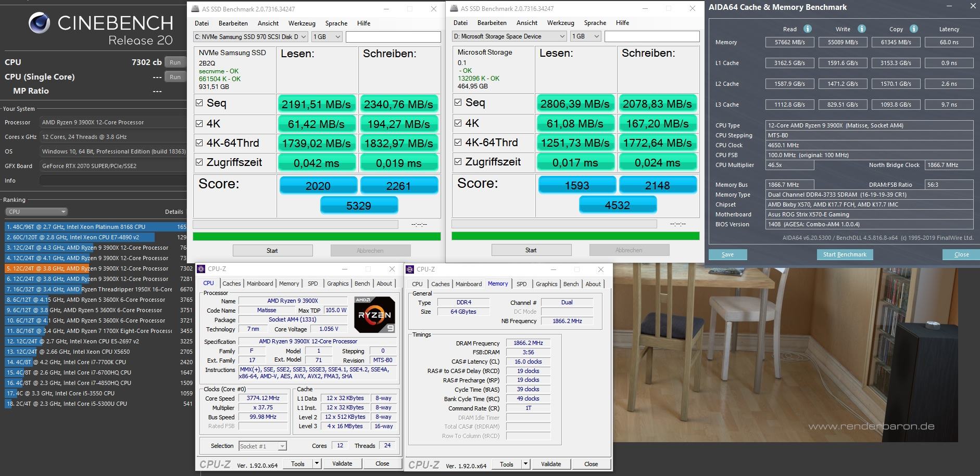Open Datei menu in left AS SSD window
Viewport: 980px width, 476px height.
tap(202, 23)
